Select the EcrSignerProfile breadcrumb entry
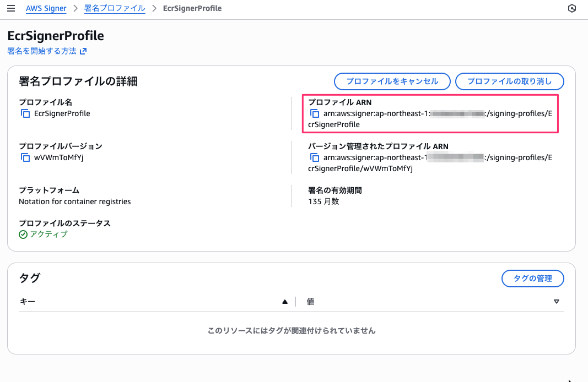 click(192, 8)
